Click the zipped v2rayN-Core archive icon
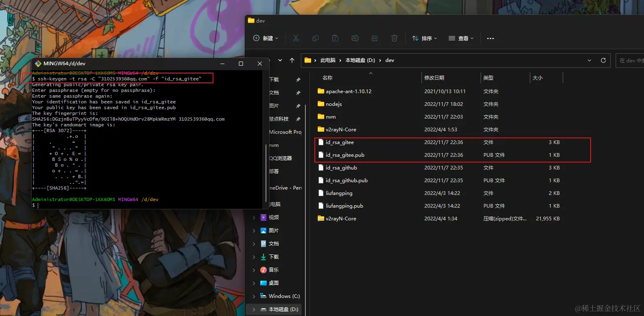Viewport: 644px width, 316px height. pos(321,218)
